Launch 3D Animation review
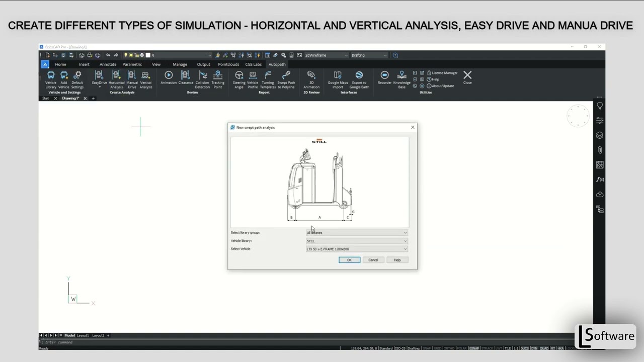Viewport: 644px width, 362px height. coord(311,79)
